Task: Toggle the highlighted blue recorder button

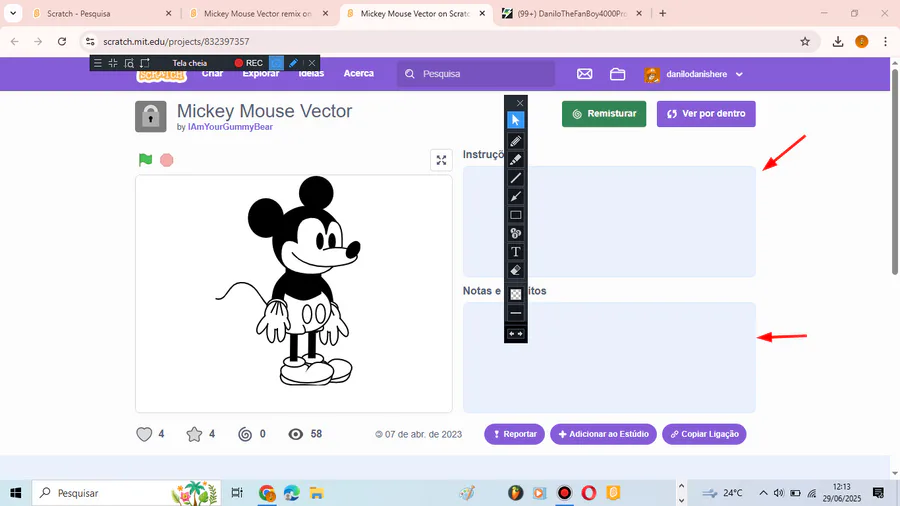Action: pos(277,63)
